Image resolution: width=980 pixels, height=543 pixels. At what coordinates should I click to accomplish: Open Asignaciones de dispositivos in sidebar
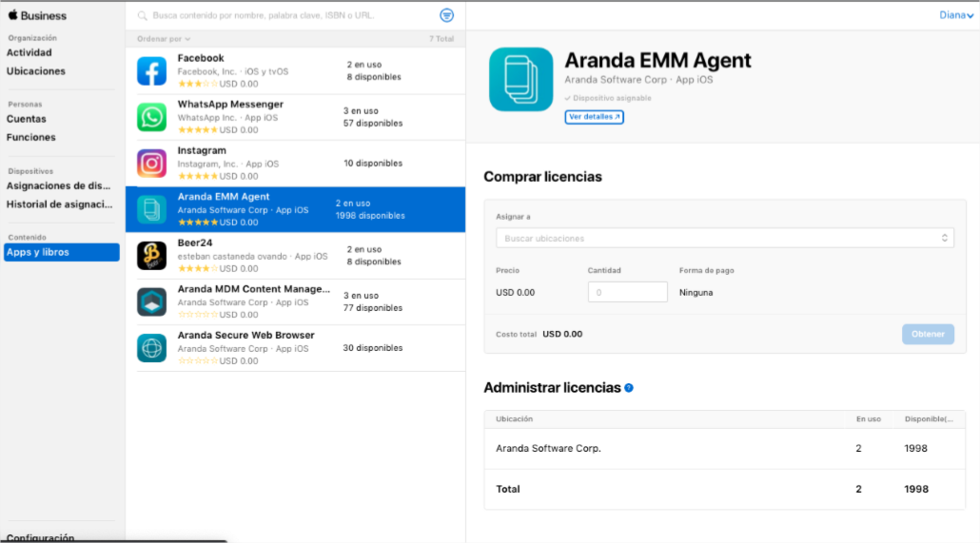pos(59,185)
